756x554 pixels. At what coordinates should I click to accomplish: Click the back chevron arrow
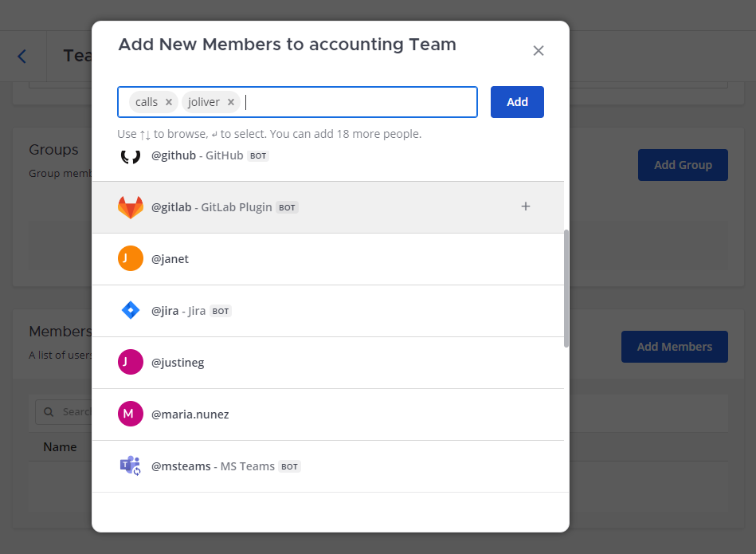(21, 56)
